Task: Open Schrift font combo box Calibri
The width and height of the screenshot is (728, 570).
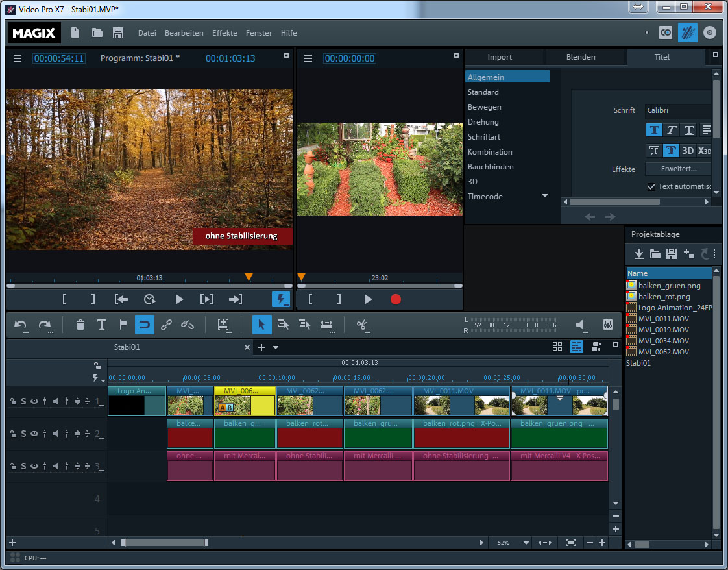Action: pyautogui.click(x=679, y=110)
